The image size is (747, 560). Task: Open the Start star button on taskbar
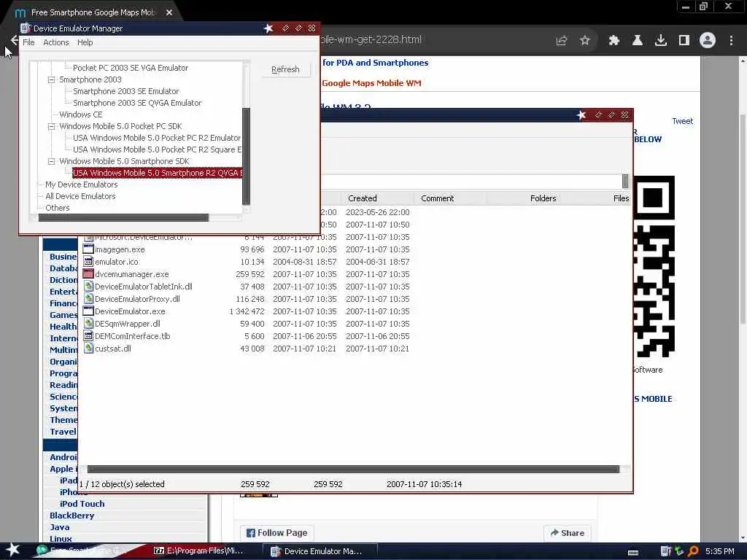[x=13, y=550]
